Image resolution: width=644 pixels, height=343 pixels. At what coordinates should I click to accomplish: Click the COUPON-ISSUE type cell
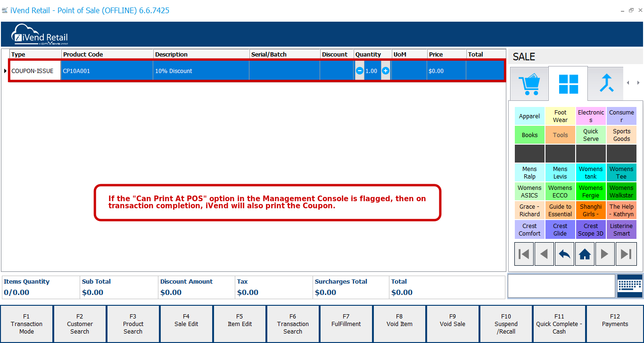click(x=35, y=71)
